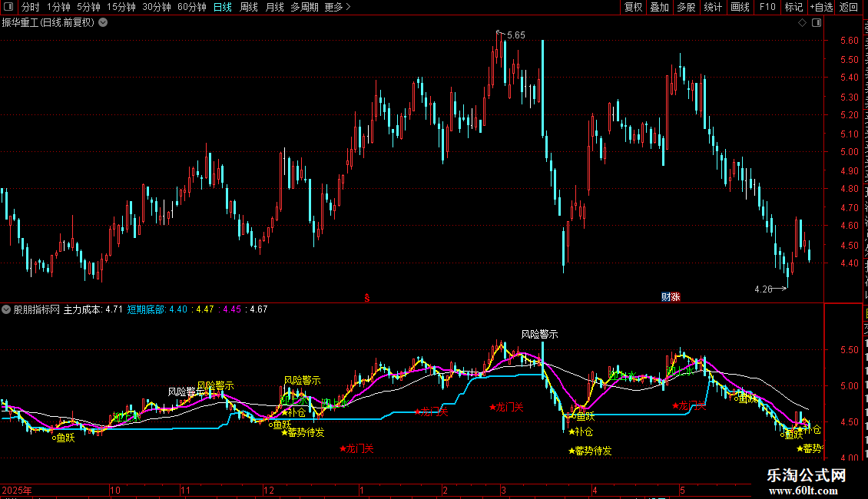
Task: Click the 标记 mark button
Action: [x=793, y=7]
